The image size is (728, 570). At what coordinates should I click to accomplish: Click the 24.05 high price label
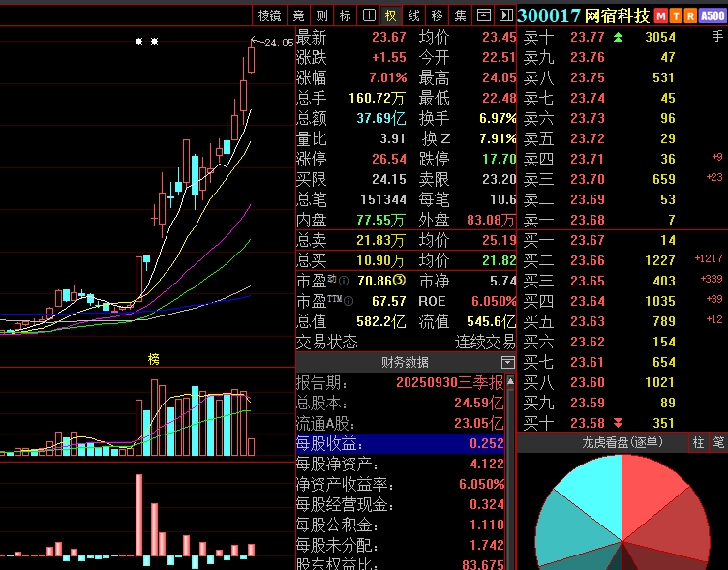pyautogui.click(x=279, y=43)
